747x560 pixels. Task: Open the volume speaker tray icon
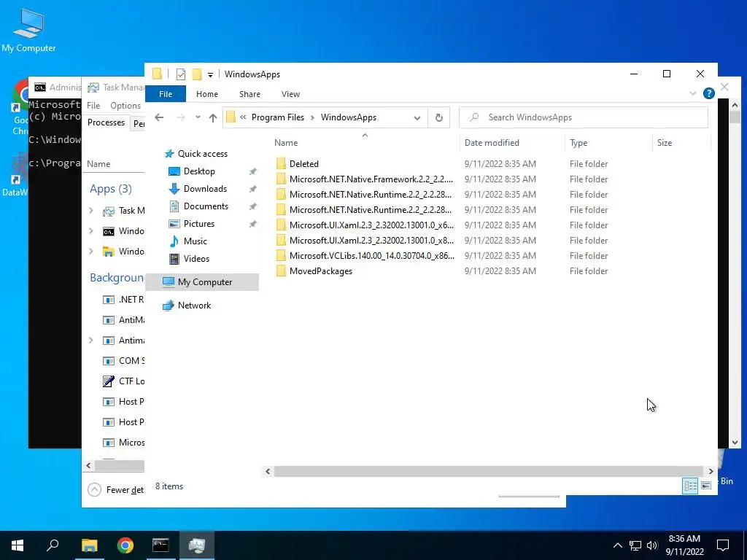click(652, 545)
